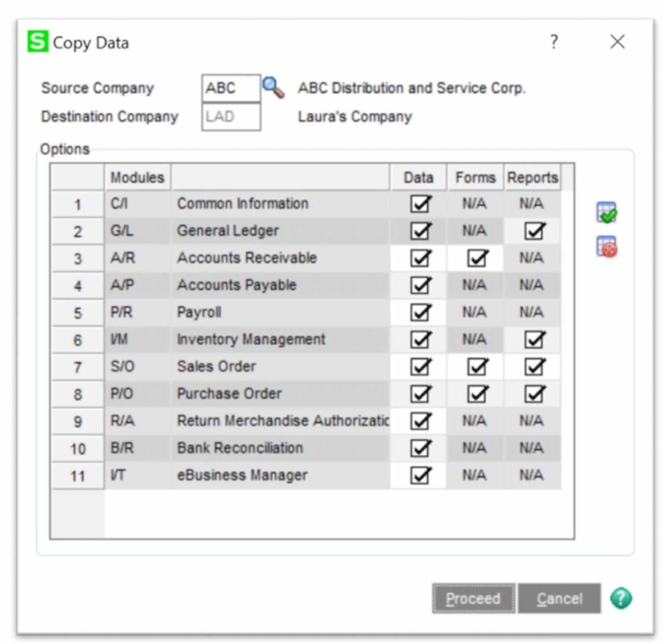664x644 pixels.
Task: Click the Sage logo in the title bar
Action: pyautogui.click(x=37, y=42)
